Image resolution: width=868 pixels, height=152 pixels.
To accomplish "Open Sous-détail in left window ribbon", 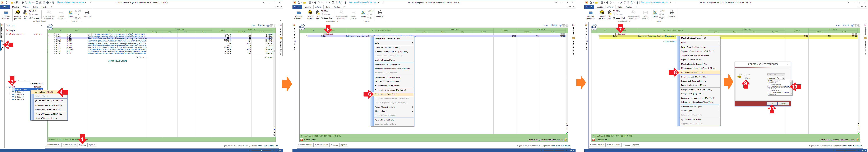I will [x=35, y=18].
